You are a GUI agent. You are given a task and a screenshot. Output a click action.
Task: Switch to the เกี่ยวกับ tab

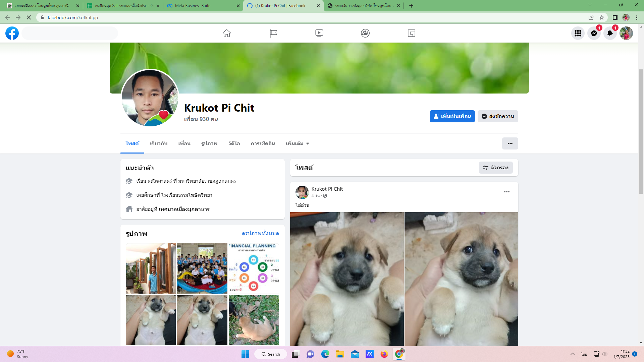tap(158, 143)
